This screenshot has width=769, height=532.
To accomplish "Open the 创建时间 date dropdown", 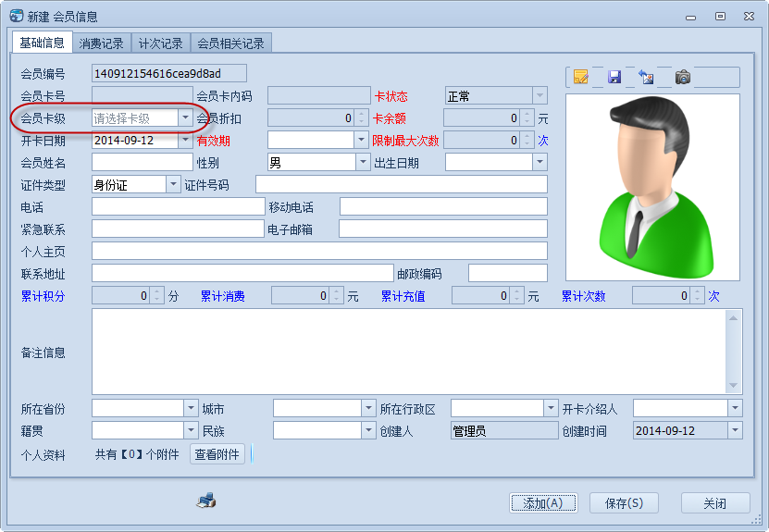I will (x=735, y=430).
